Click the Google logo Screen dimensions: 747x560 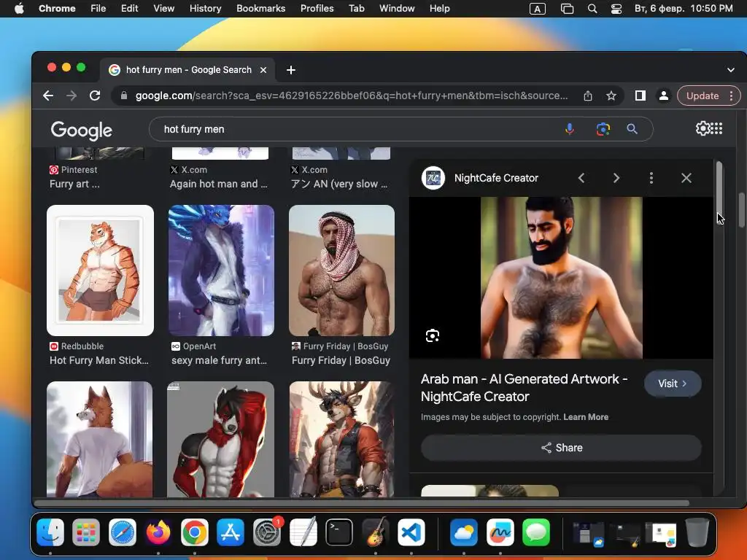click(x=82, y=130)
